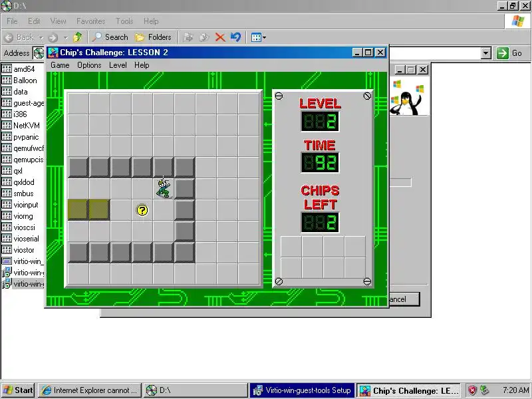
Task: Switch to Chip's Challenge taskbar item
Action: [409, 390]
